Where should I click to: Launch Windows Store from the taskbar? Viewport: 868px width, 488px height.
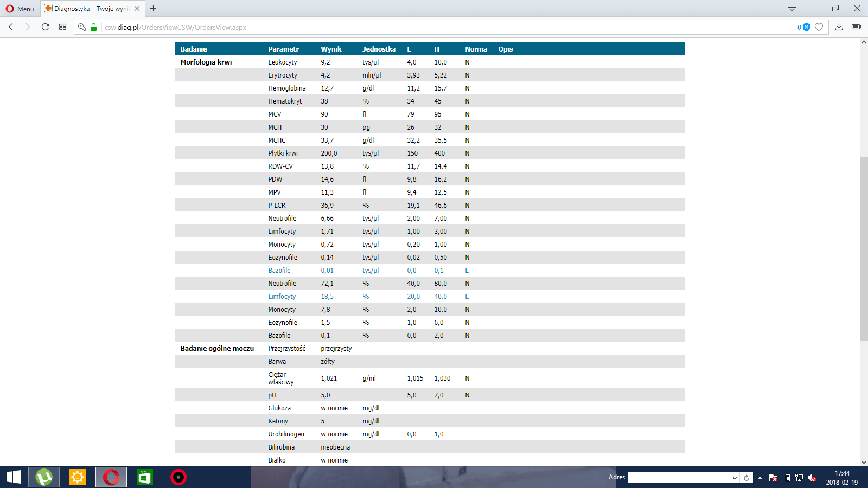(x=144, y=477)
